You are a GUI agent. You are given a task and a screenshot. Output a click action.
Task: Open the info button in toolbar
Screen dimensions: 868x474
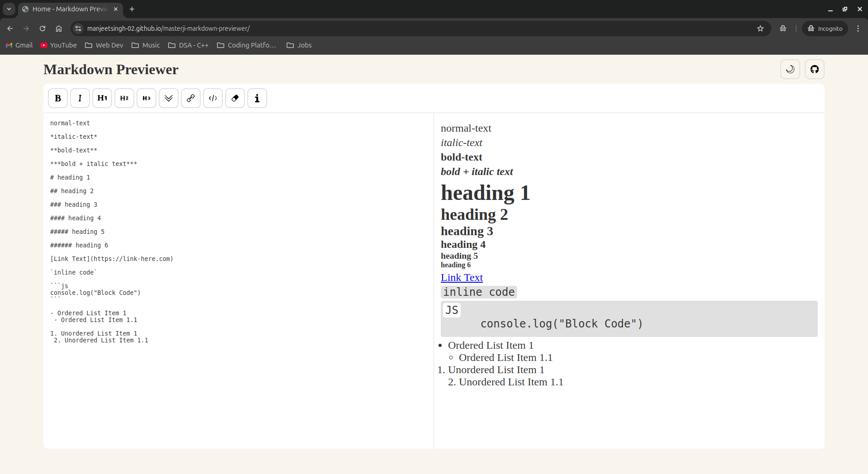(x=257, y=98)
